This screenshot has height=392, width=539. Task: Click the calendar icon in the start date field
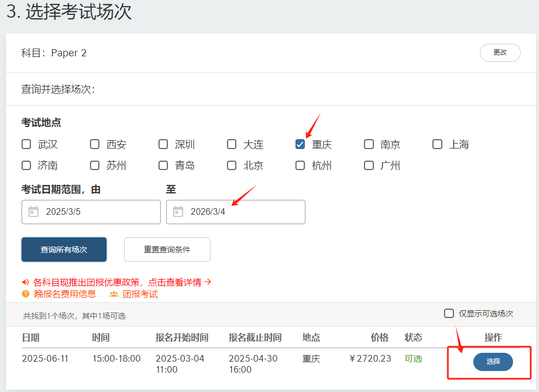[34, 211]
